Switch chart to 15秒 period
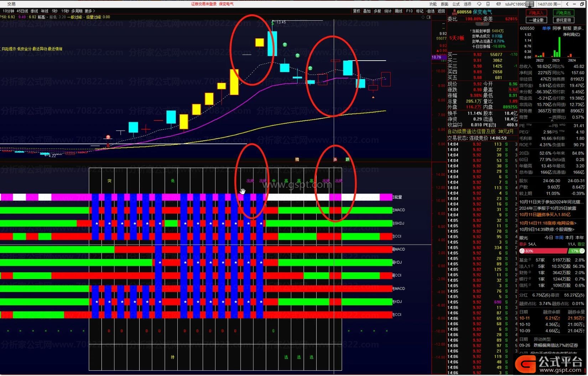588x376 pixels. tap(65, 11)
